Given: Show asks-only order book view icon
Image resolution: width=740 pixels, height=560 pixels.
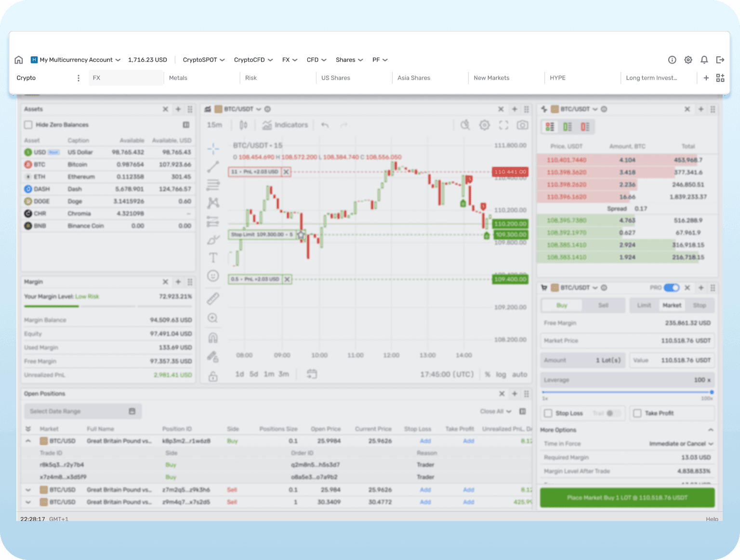Looking at the screenshot, I should [x=585, y=127].
